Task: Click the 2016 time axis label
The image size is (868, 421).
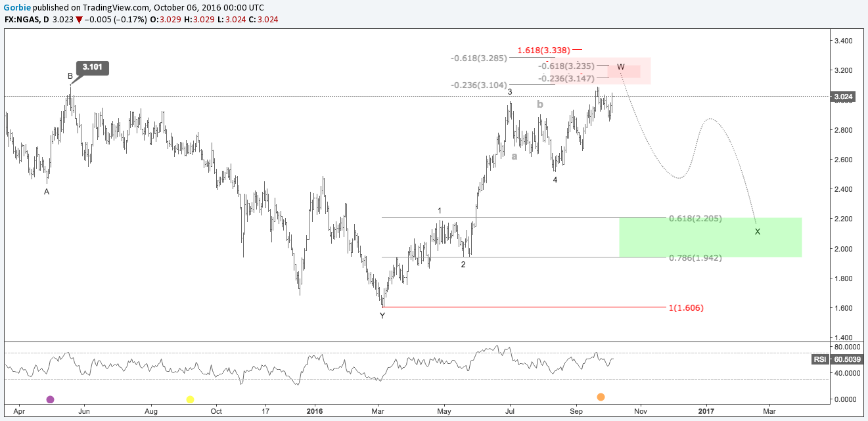Action: click(x=315, y=410)
